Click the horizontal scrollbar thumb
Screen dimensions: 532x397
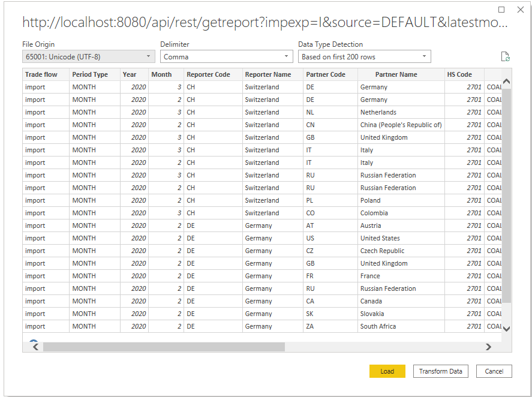[164, 347]
